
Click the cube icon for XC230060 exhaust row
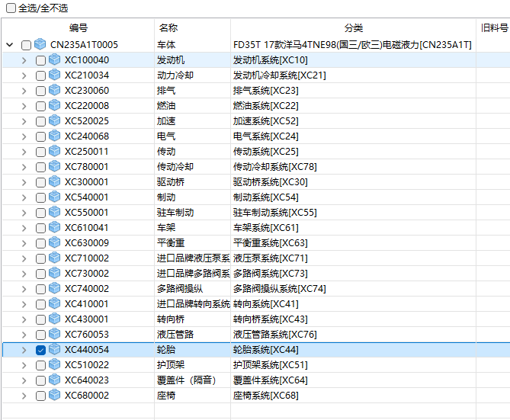(x=55, y=91)
